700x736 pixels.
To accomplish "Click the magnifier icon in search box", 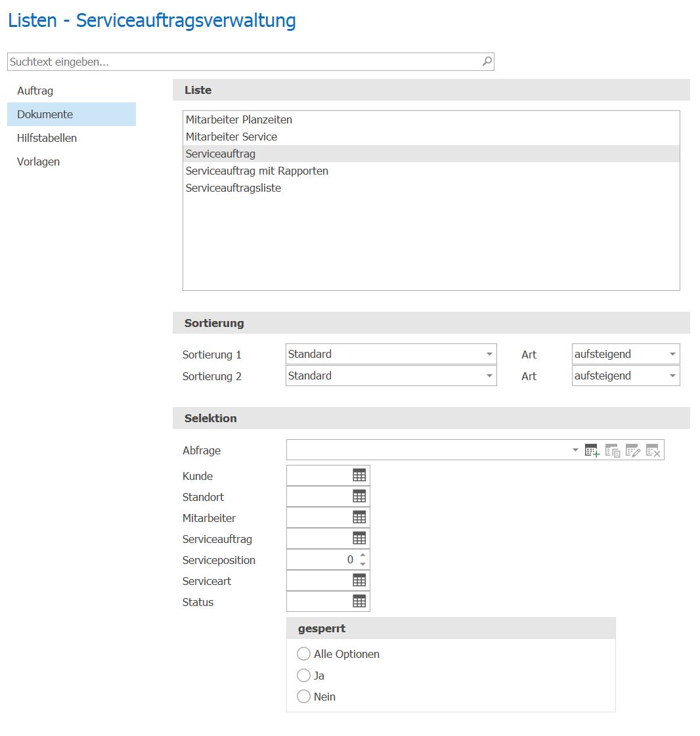I will [x=487, y=61].
